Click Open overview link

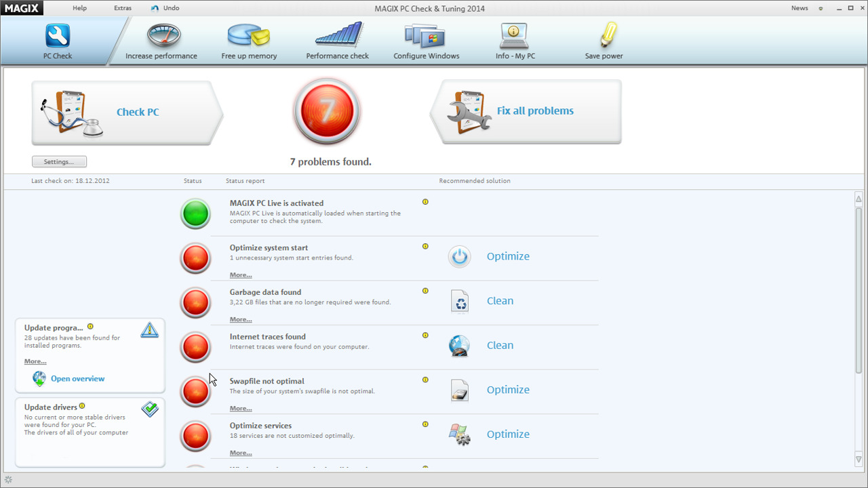(x=78, y=379)
